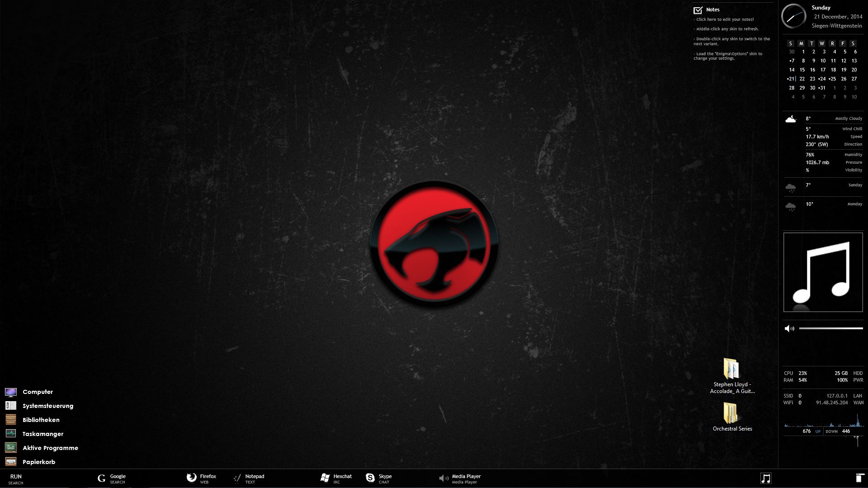
Task: Open the Aktive Programme icon
Action: point(11,448)
